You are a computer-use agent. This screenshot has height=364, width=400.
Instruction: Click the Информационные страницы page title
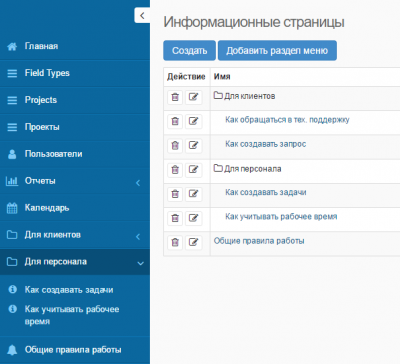click(x=254, y=22)
